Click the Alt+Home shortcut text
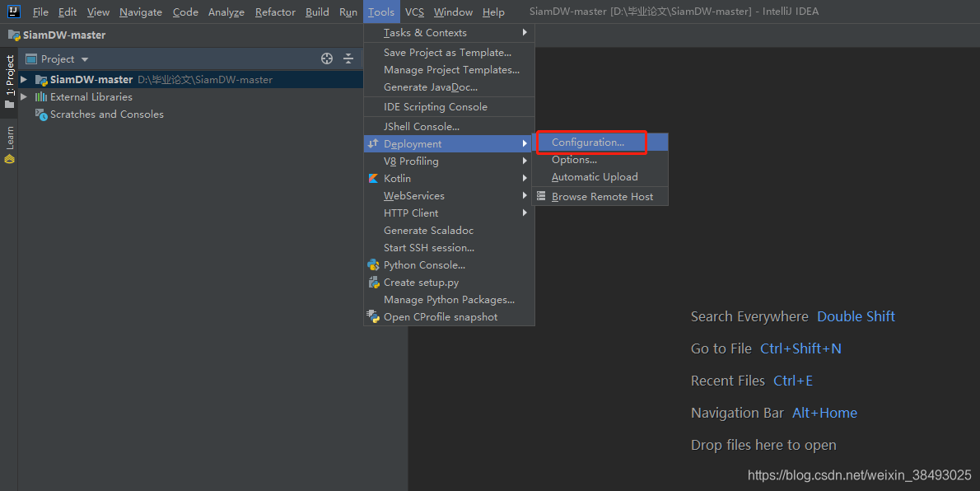The image size is (980, 491). (824, 413)
